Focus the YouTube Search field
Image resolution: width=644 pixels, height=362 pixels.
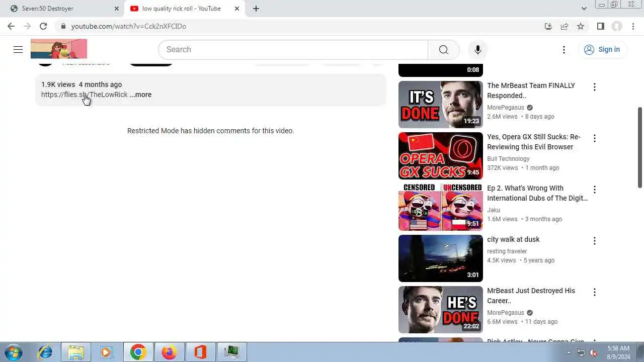293,49
